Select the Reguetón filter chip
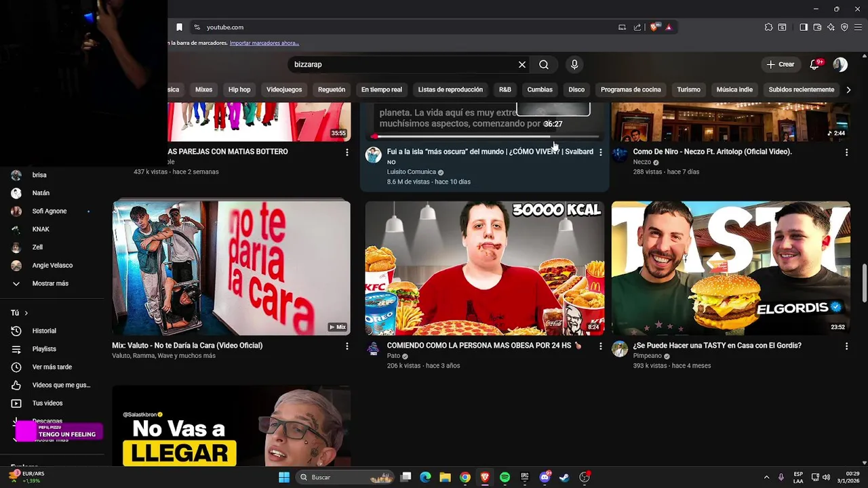Viewport: 868px width, 488px height. pyautogui.click(x=332, y=89)
